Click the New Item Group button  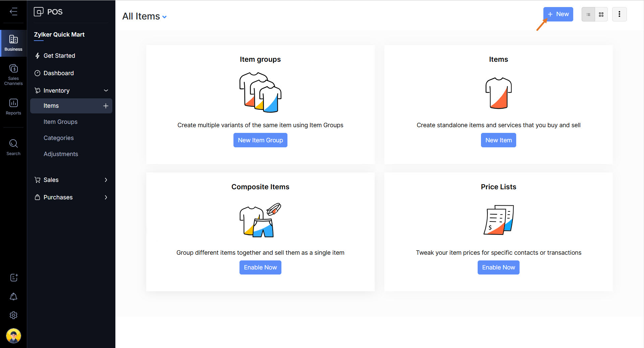point(260,140)
